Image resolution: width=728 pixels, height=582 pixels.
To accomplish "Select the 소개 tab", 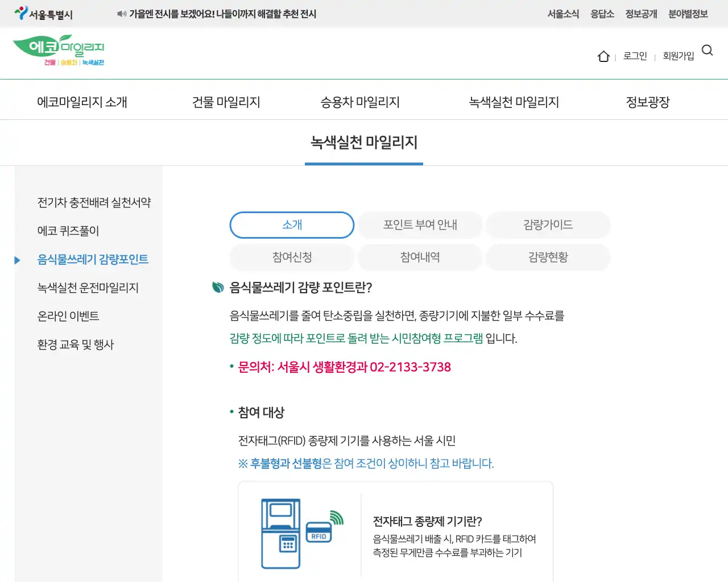I will tap(292, 225).
